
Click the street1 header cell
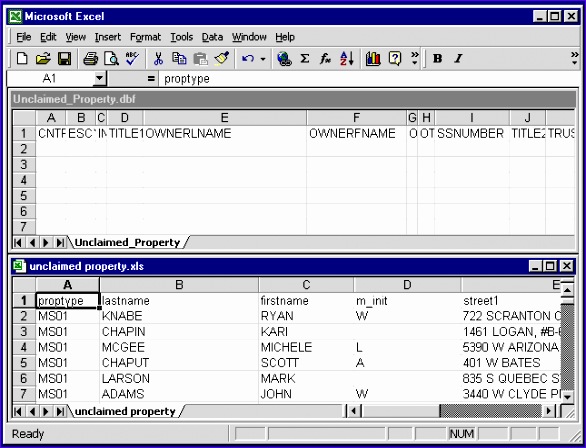pyautogui.click(x=511, y=301)
